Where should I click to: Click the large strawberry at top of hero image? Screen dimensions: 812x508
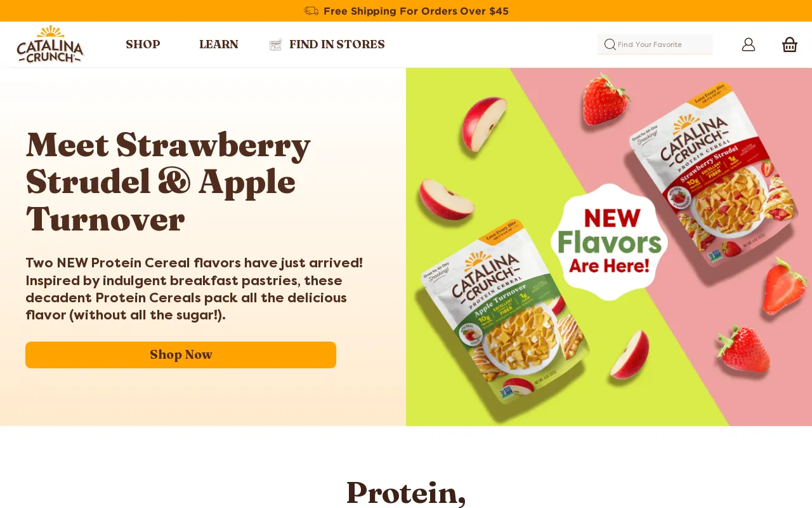(x=605, y=99)
